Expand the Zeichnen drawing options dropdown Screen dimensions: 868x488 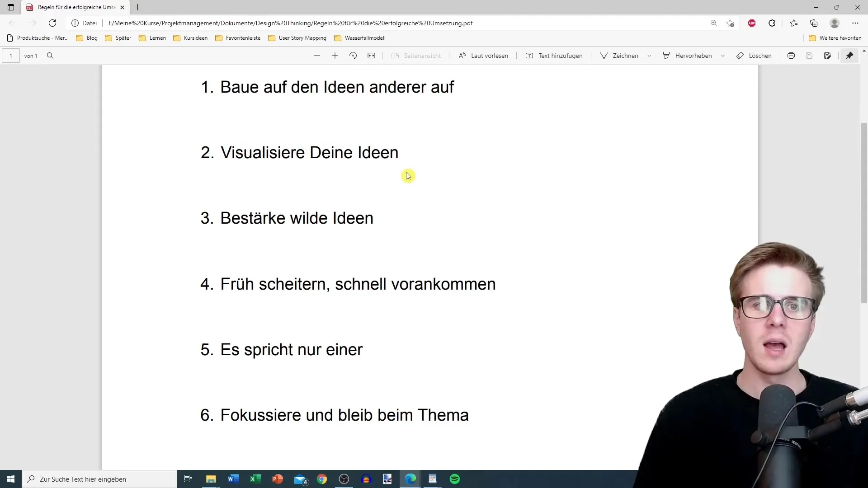click(x=649, y=56)
